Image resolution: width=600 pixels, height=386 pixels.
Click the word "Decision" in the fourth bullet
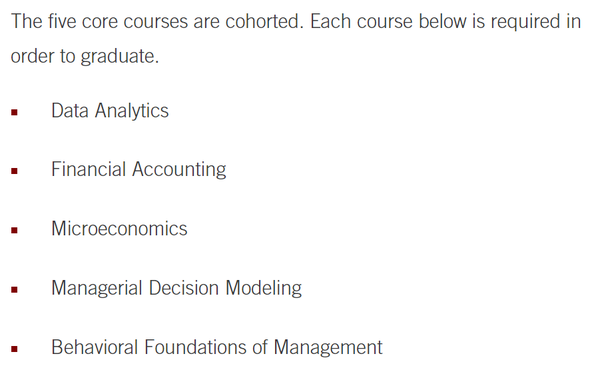184,288
